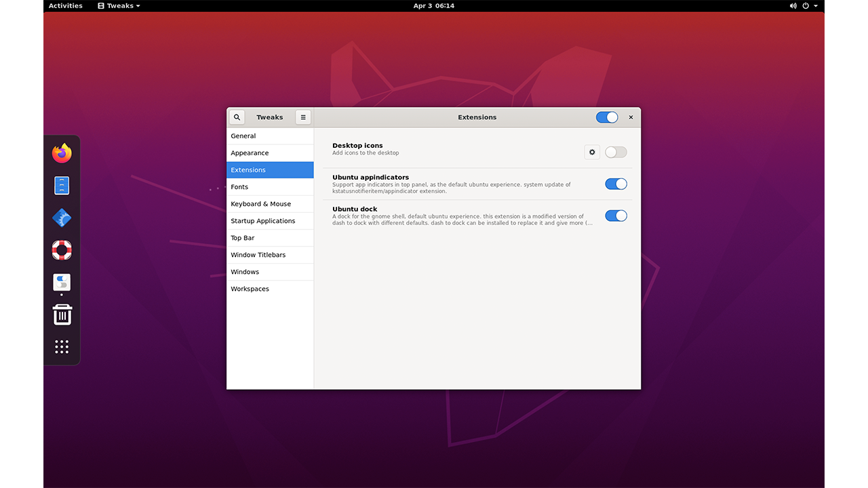Open Files manager from the dock
This screenshot has width=868, height=488.
(x=62, y=186)
